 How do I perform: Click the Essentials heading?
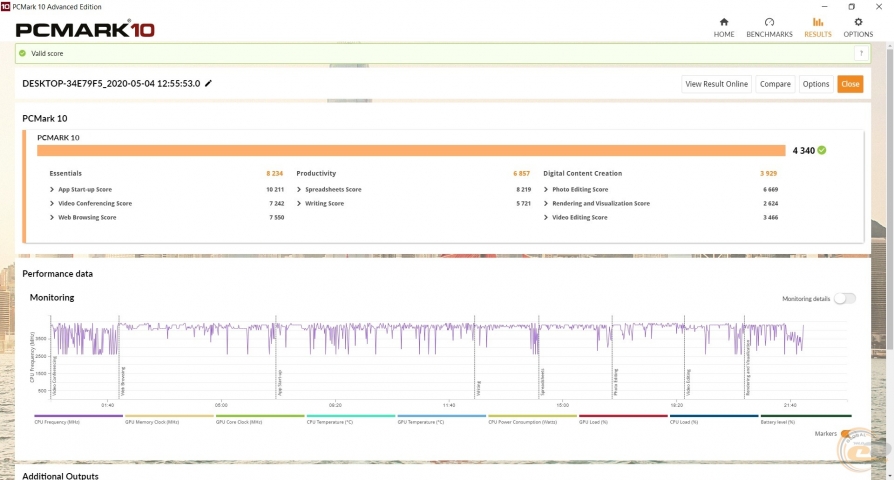[x=66, y=173]
